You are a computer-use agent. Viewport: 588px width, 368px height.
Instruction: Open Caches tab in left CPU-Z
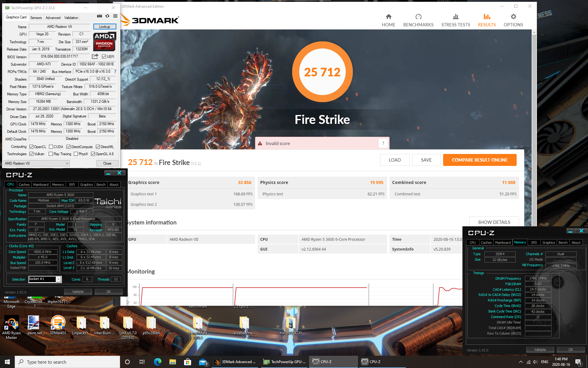[x=24, y=185]
